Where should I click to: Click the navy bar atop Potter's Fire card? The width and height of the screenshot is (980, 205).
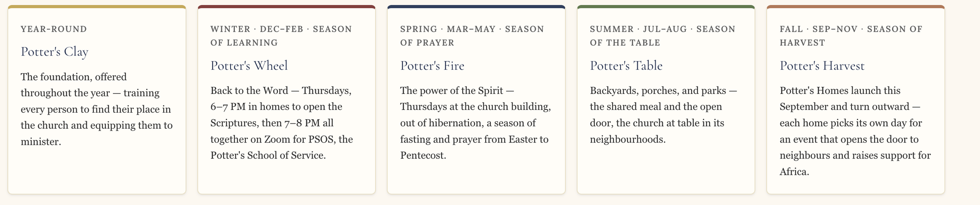[476, 7]
